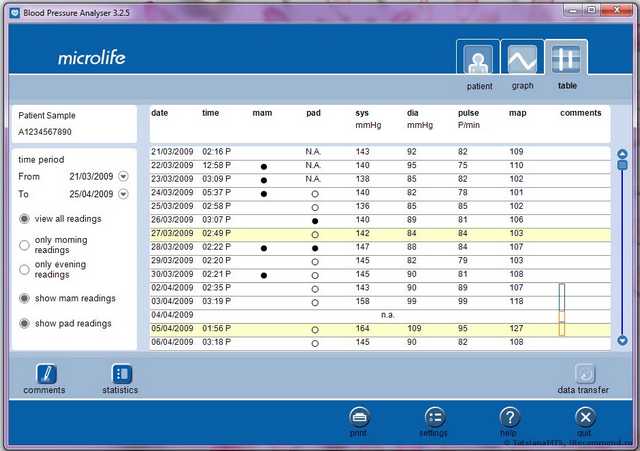Open the comments pencil icon
The height and width of the screenshot is (451, 640).
click(47, 373)
